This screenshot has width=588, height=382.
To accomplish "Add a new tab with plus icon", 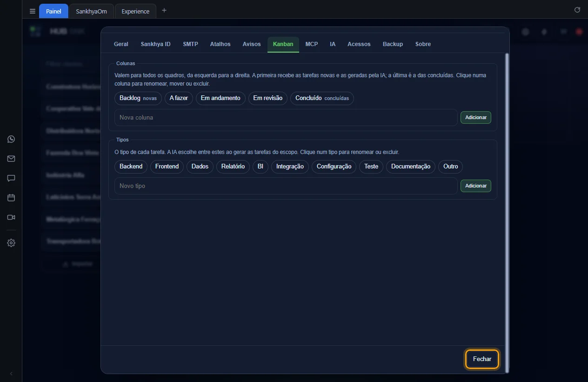I will (x=164, y=11).
